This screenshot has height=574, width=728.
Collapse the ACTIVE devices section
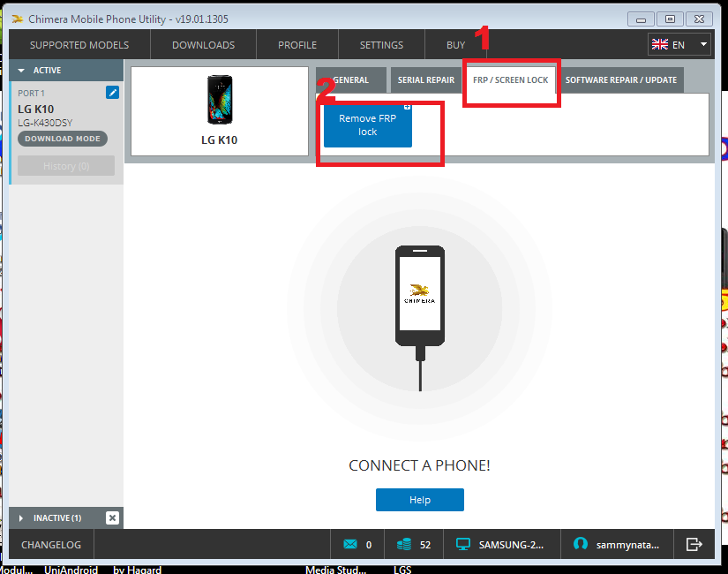click(x=21, y=71)
